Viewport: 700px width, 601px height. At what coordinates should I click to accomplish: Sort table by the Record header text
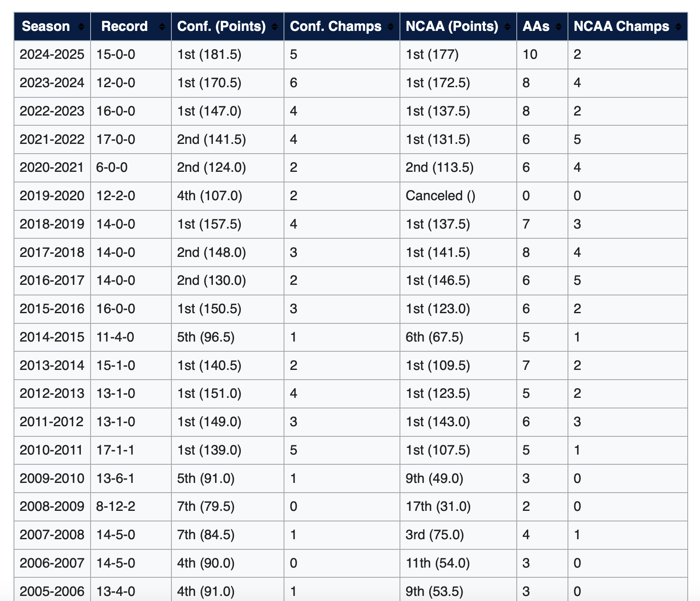click(124, 26)
